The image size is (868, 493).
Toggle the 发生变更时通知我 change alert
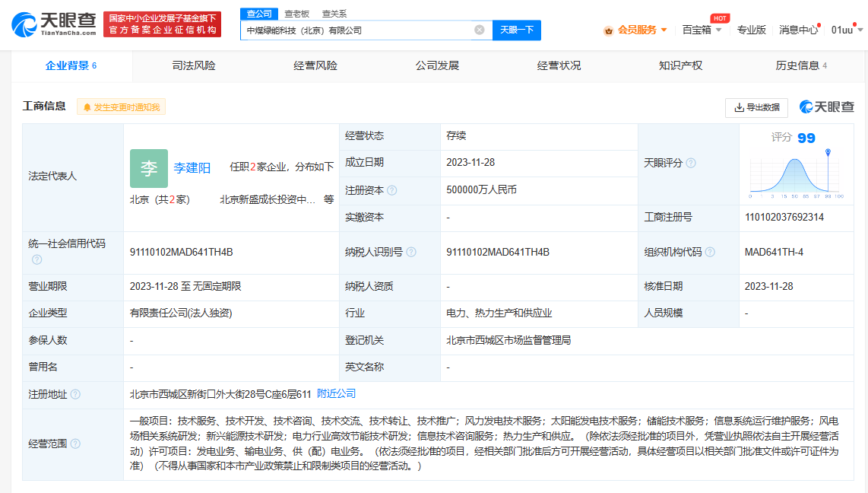click(122, 107)
